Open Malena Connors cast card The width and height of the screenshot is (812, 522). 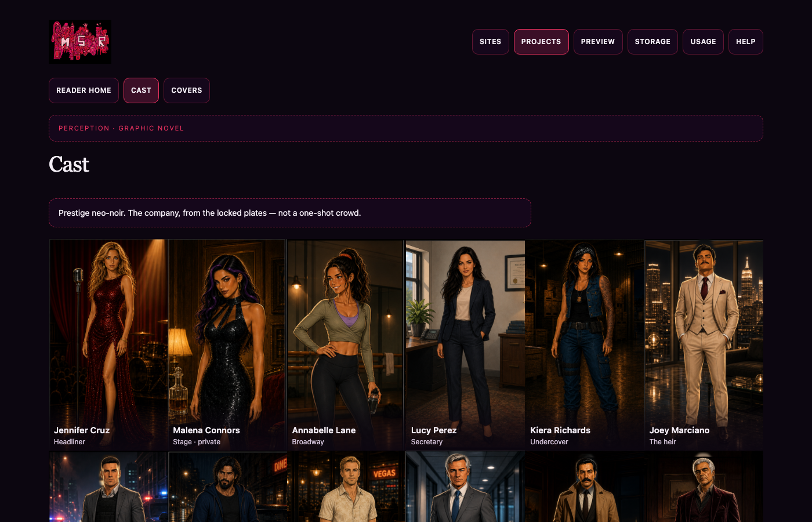pos(227,345)
